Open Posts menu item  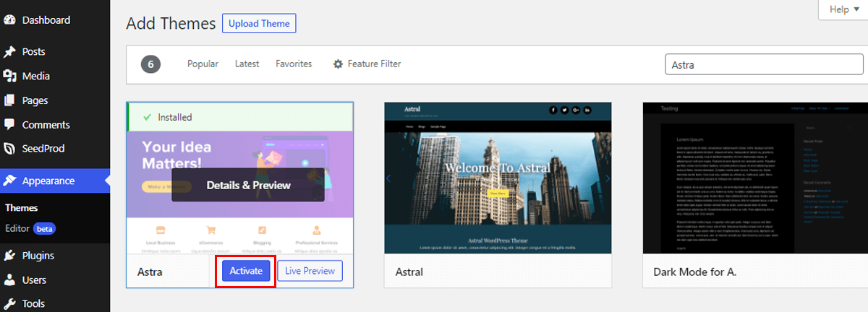[x=55, y=52]
